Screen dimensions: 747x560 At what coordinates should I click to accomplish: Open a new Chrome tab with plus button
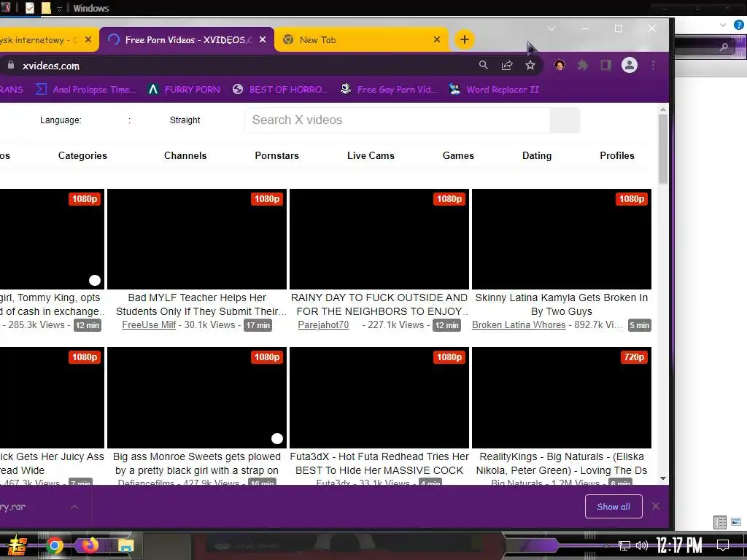[465, 39]
